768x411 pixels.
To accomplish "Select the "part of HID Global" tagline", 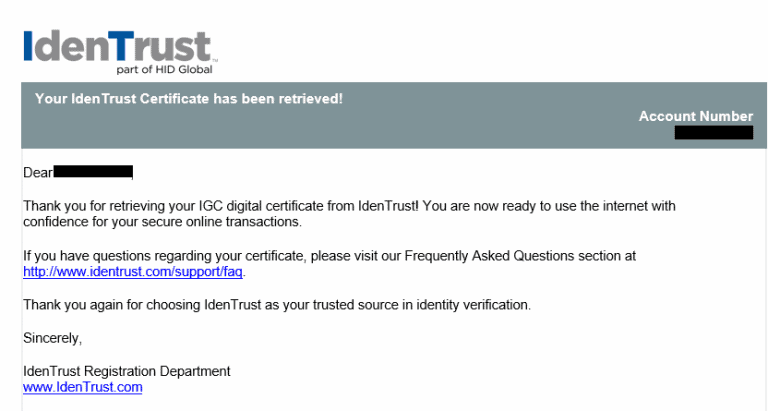I will [x=165, y=70].
